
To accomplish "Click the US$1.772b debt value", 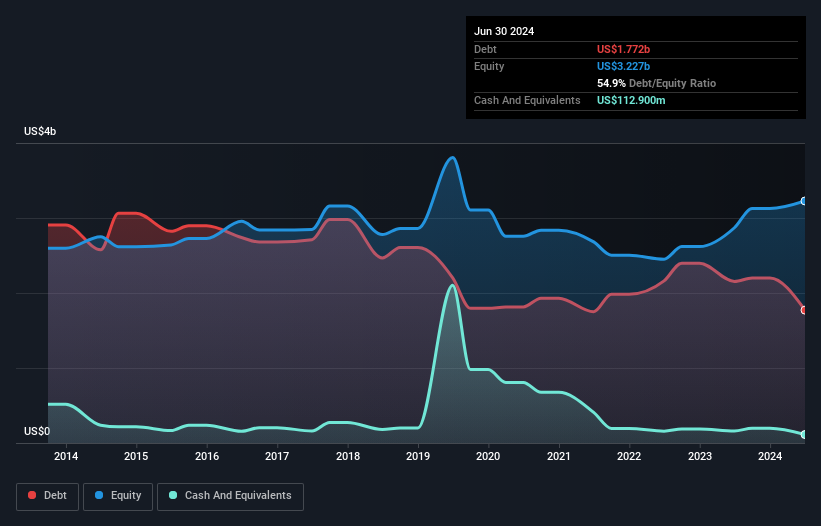I will (623, 49).
